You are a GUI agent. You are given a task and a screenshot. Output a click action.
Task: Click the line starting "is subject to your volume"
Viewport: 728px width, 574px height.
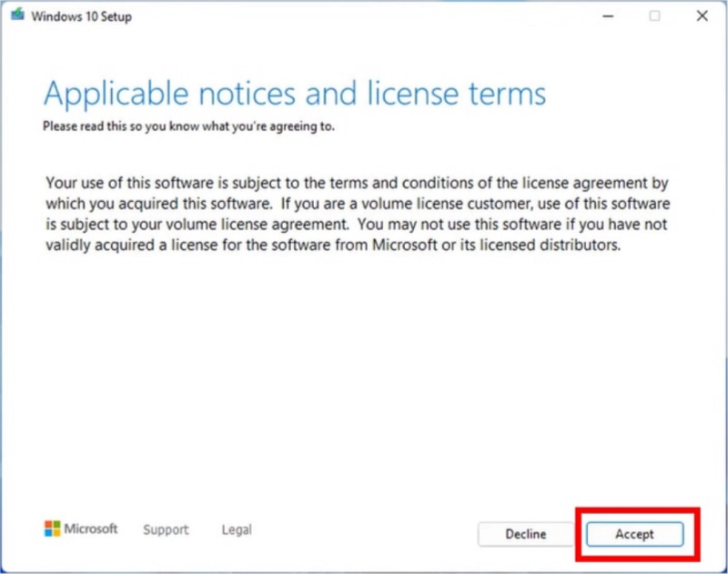(357, 225)
